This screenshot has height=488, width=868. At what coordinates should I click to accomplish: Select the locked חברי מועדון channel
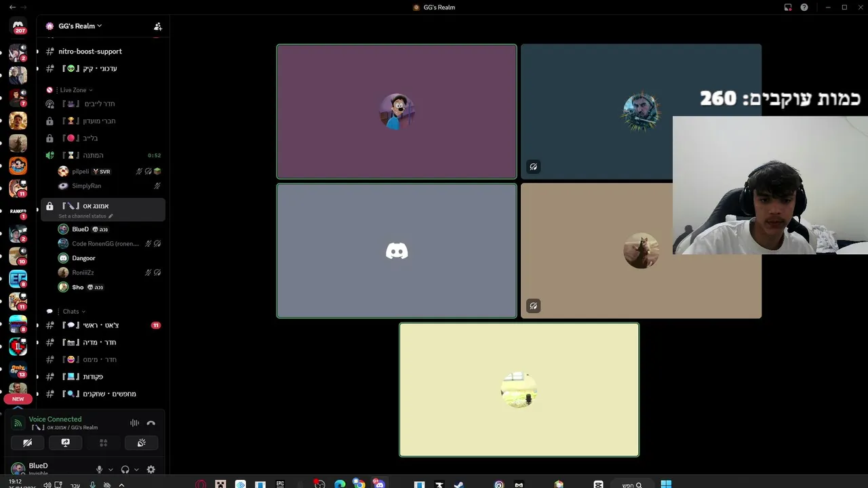click(103, 121)
